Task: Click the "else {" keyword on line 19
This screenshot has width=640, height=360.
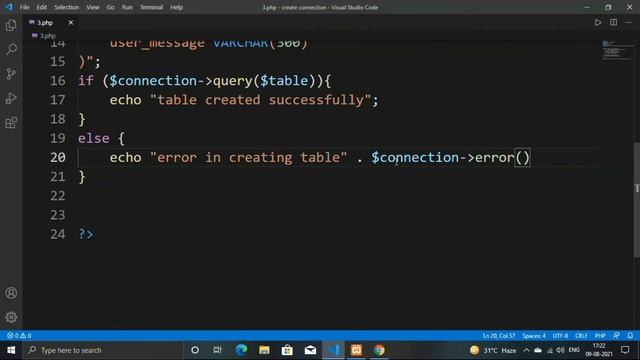Action: (x=101, y=138)
